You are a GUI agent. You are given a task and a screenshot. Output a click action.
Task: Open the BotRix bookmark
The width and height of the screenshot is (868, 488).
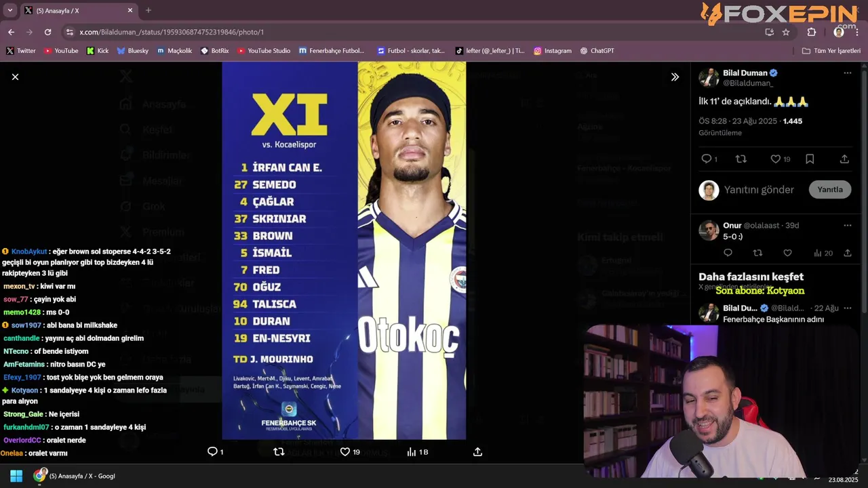pyautogui.click(x=215, y=51)
